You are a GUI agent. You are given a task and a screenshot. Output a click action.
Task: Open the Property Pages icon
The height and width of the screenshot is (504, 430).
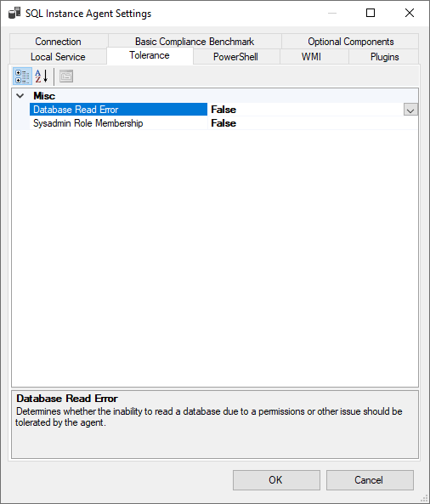(66, 76)
